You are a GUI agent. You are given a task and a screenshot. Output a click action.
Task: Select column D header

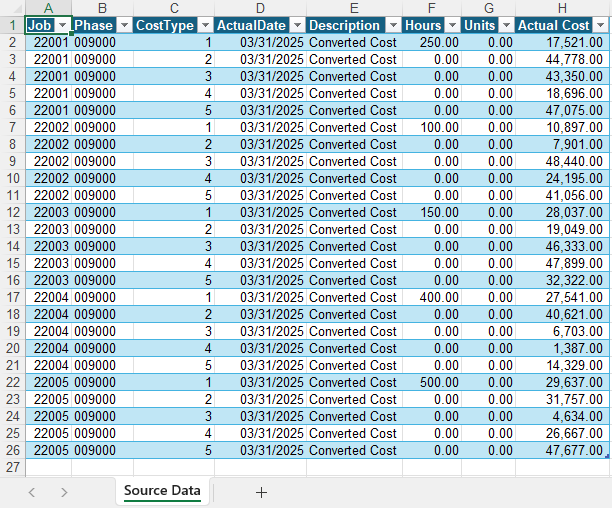pos(260,8)
